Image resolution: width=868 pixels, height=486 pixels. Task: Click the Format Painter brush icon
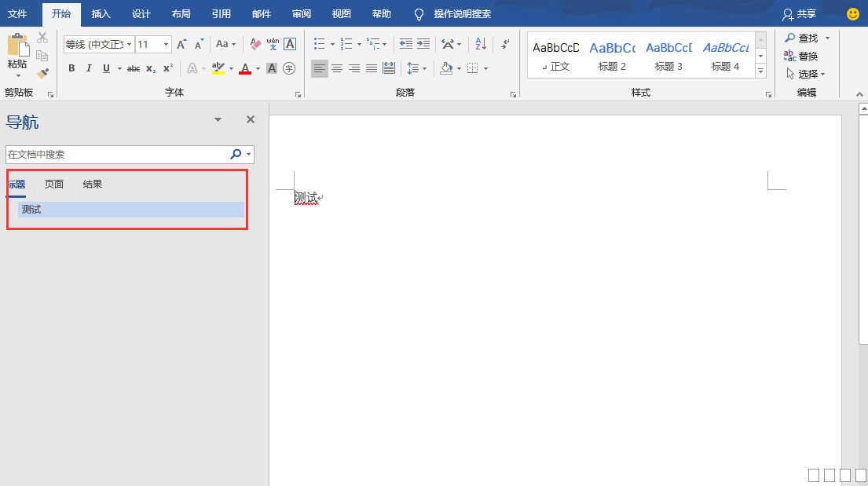[42, 73]
